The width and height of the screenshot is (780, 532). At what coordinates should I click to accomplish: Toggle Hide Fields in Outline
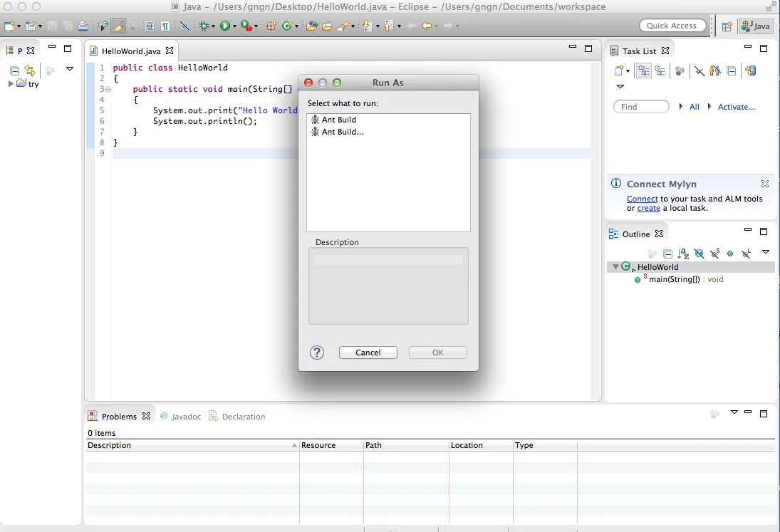coord(699,254)
